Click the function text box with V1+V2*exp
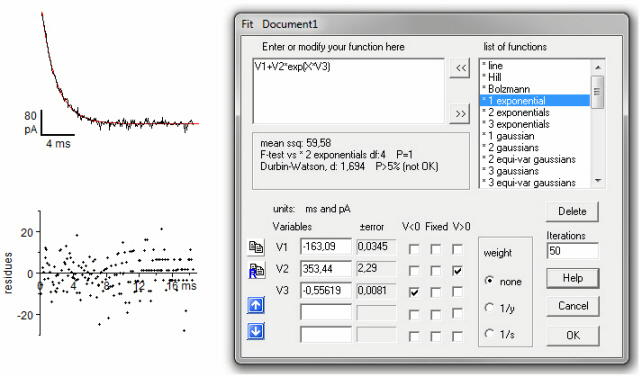 point(348,91)
